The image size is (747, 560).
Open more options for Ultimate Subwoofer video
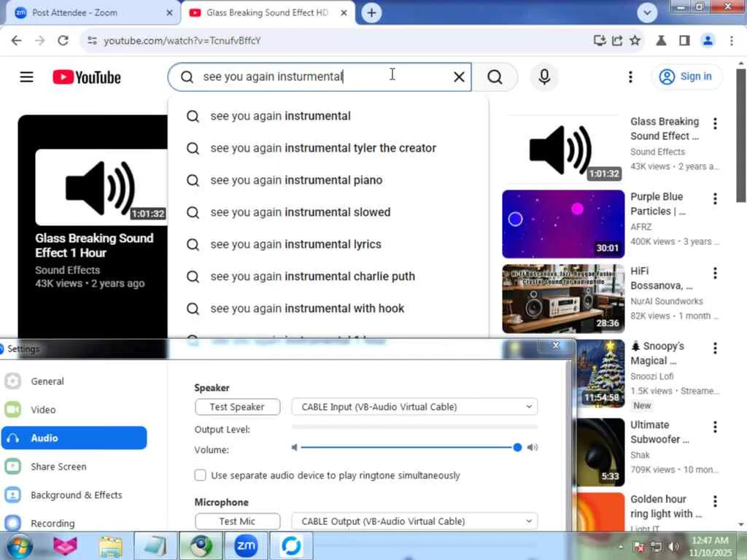[715, 427]
